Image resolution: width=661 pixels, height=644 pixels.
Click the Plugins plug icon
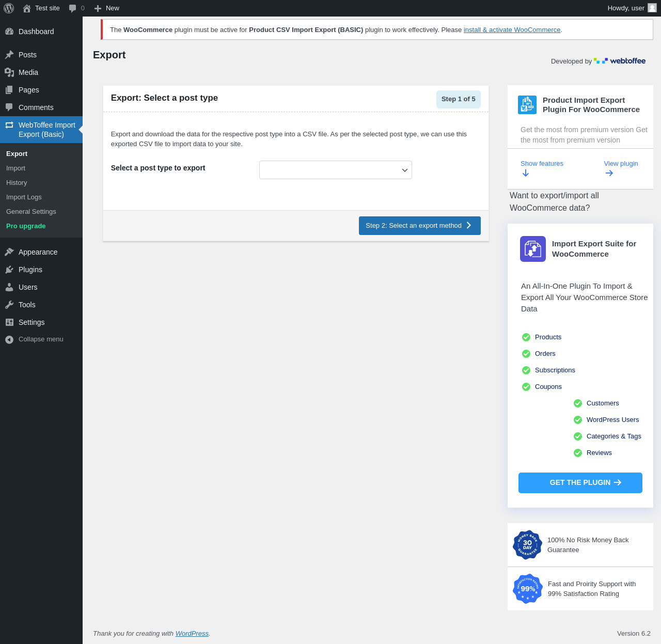pos(9,270)
